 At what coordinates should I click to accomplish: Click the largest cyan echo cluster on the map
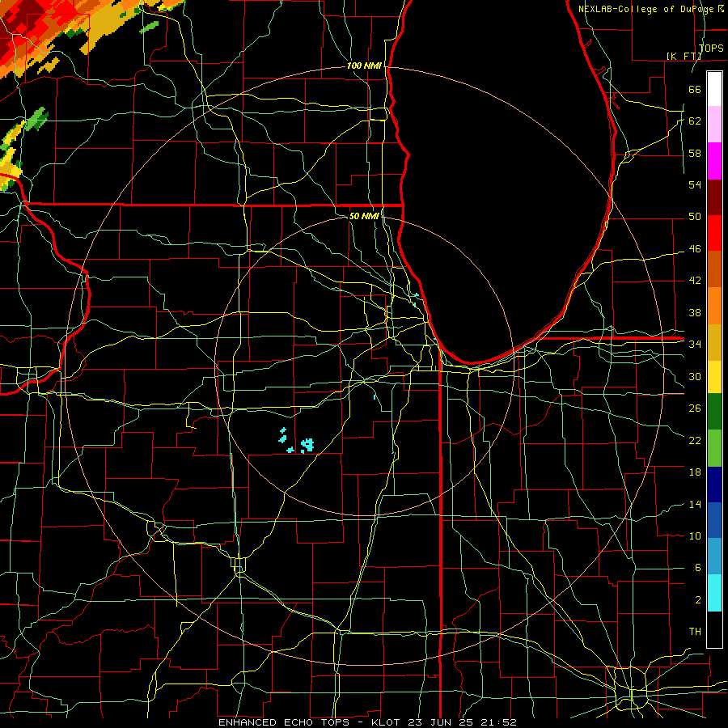click(x=307, y=445)
